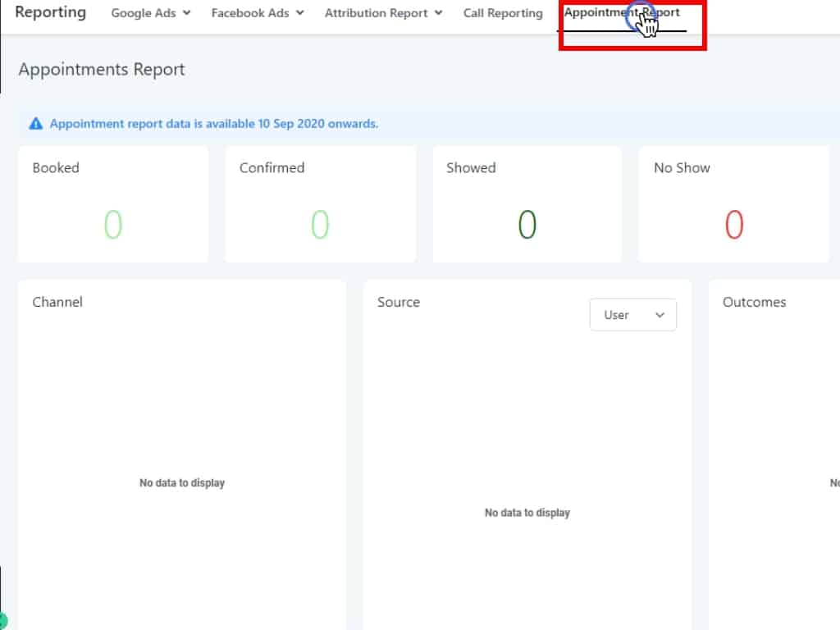The image size is (840, 630).
Task: Click the Channel panel title
Action: 57,302
